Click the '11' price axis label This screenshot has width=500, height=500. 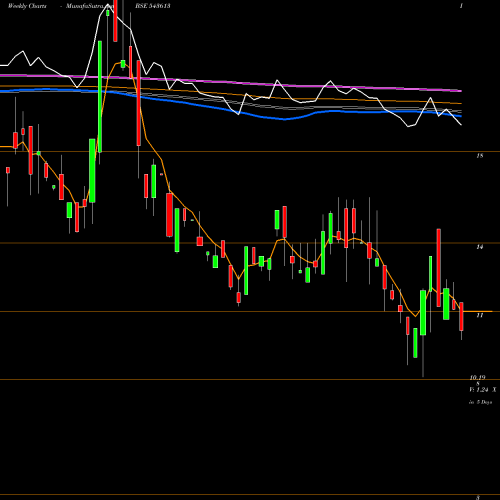tap(480, 315)
